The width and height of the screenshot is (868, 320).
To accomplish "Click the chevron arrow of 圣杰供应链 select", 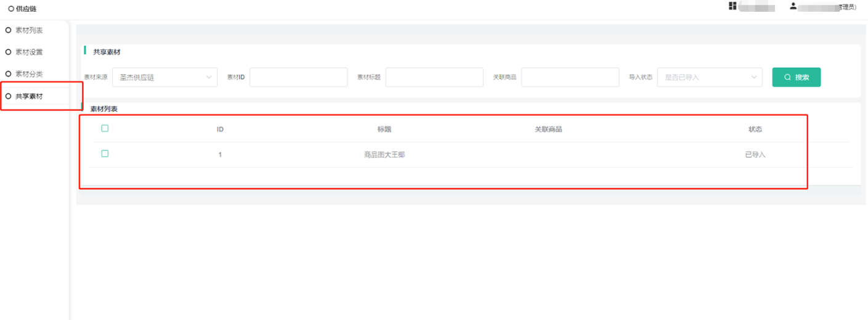I will coord(209,77).
